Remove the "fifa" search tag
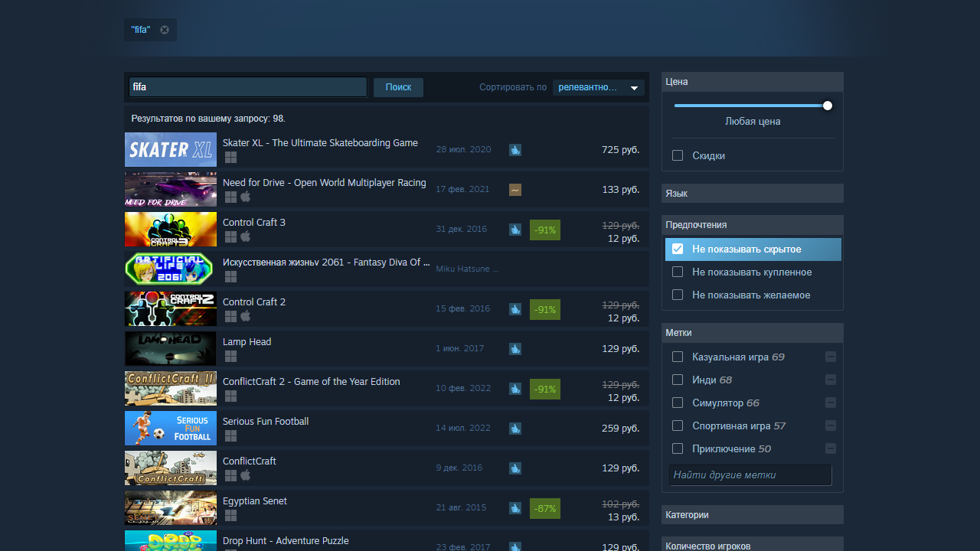 (165, 30)
